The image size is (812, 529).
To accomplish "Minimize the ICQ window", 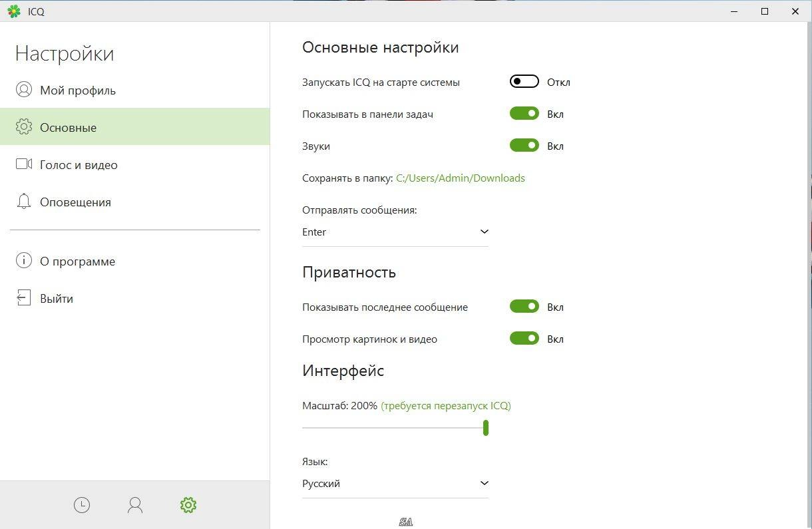I will click(x=734, y=11).
